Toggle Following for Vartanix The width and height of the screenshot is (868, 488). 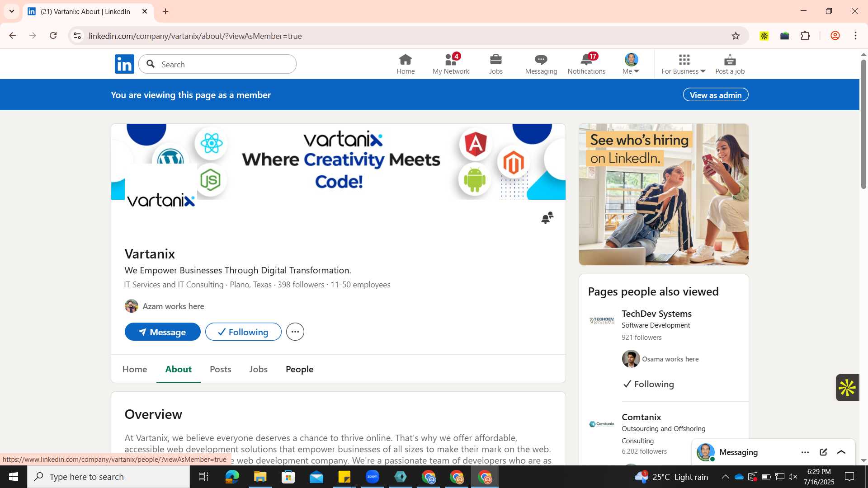pyautogui.click(x=243, y=332)
